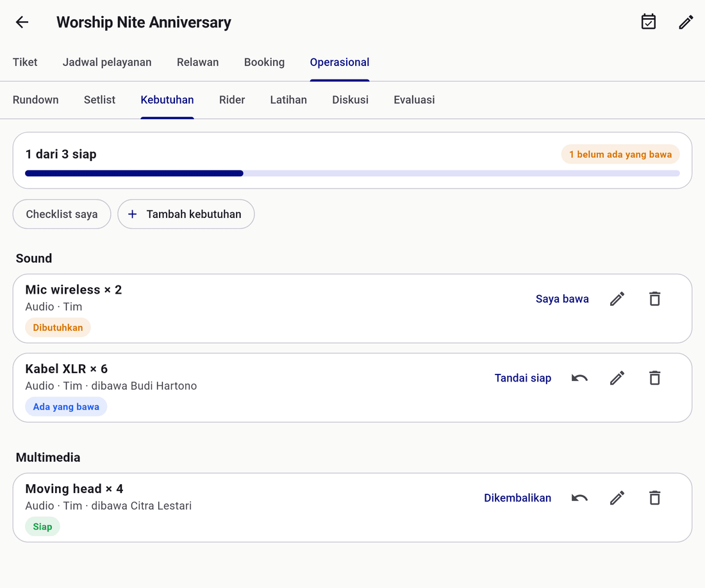Select the Operasional tab

(x=340, y=62)
